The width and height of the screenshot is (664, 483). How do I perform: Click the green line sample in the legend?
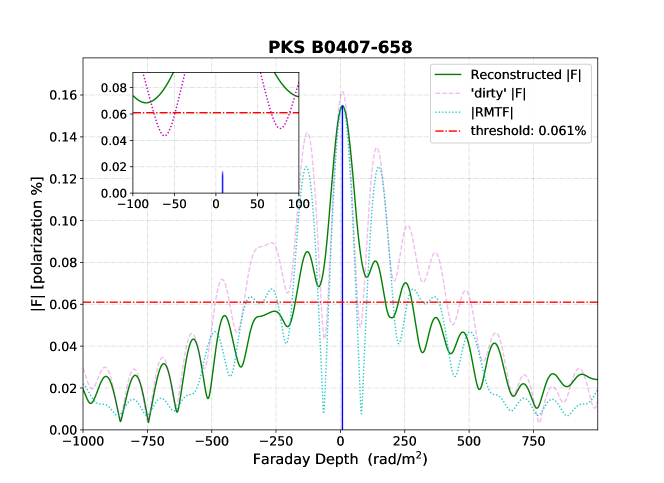tap(448, 75)
